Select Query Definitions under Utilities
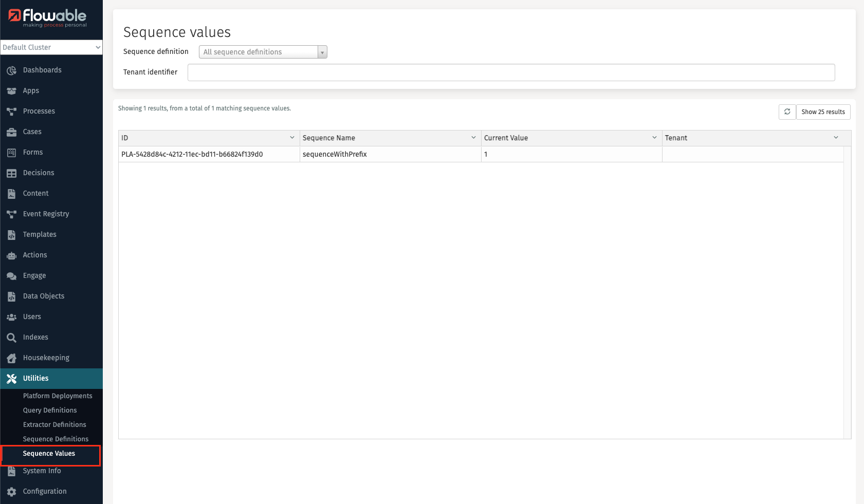The width and height of the screenshot is (864, 504). coord(50,410)
